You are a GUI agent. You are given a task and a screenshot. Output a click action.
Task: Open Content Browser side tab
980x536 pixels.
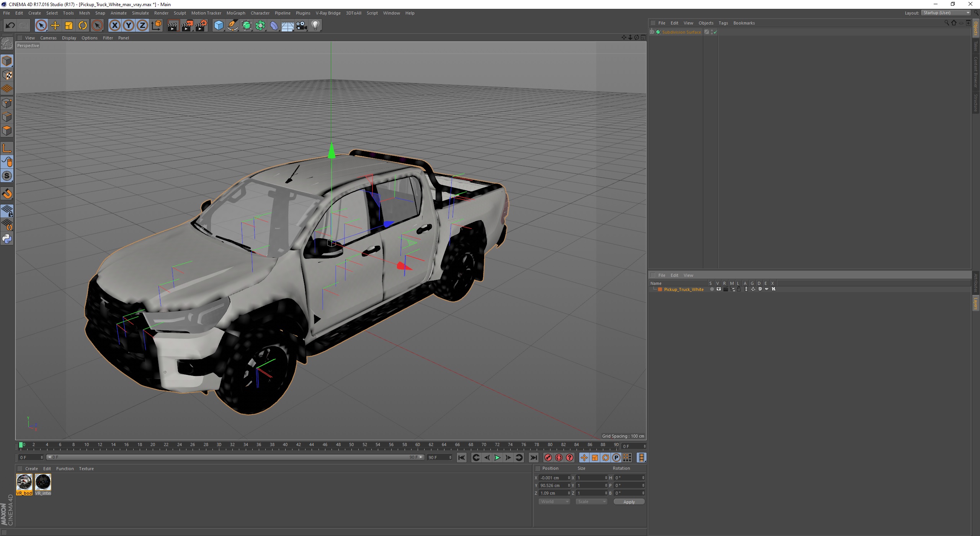point(976,72)
